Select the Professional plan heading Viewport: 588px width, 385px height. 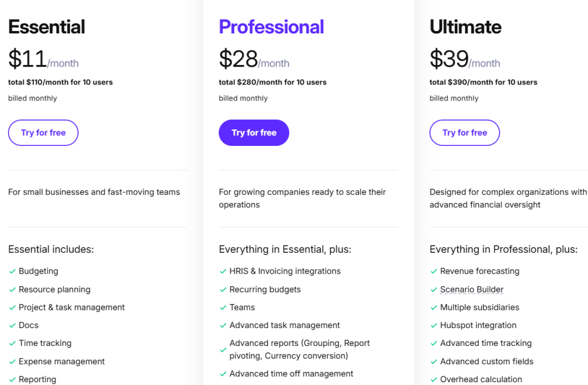(x=271, y=27)
